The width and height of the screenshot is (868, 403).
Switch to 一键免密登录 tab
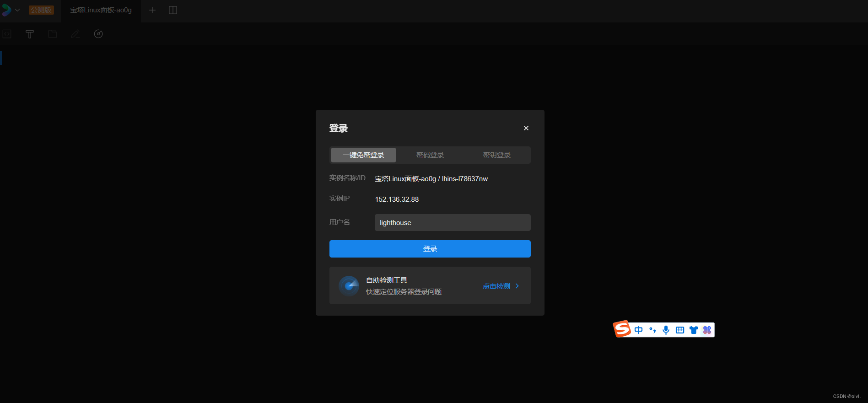click(363, 155)
